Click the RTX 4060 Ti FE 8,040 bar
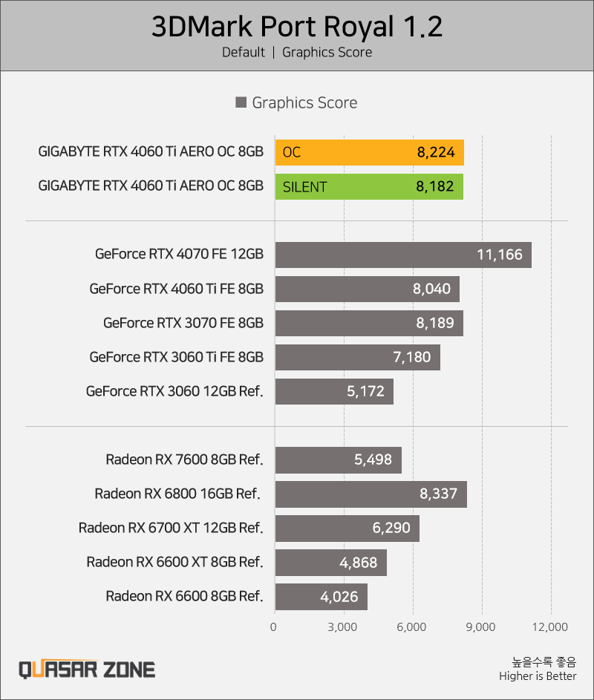This screenshot has width=594, height=700. (x=367, y=289)
